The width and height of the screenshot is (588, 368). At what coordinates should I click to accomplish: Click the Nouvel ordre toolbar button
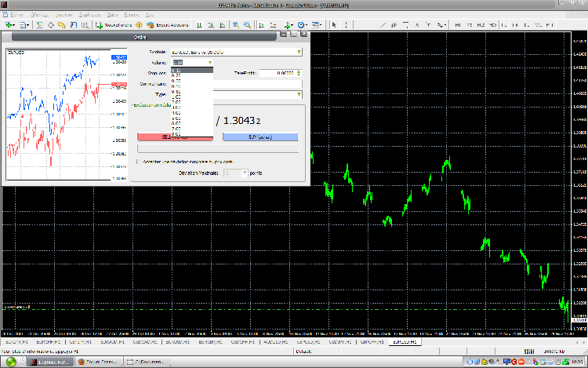point(113,25)
